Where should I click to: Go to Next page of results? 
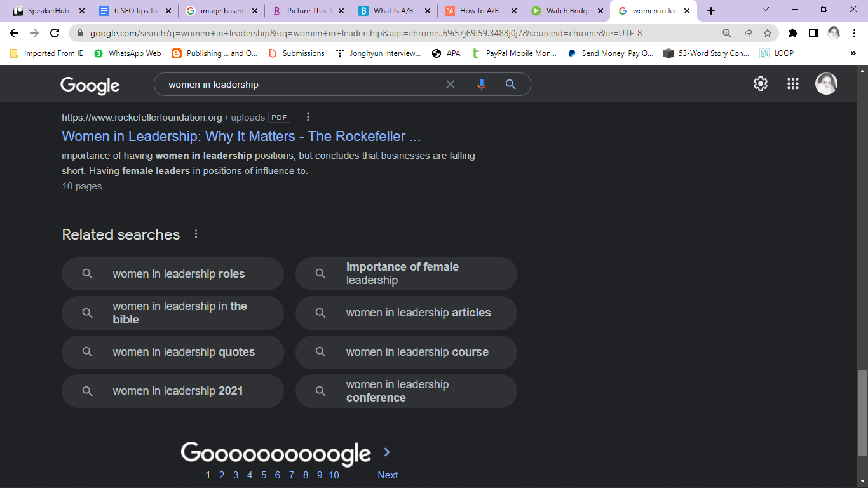pyautogui.click(x=388, y=475)
